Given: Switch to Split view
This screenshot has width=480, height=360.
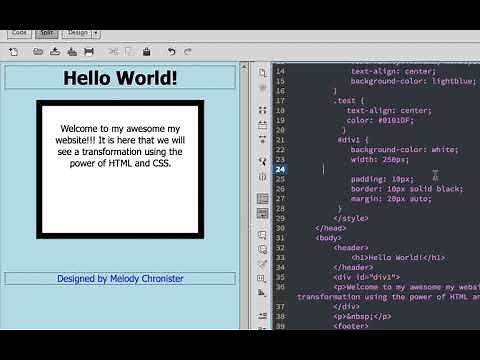Looking at the screenshot, I should click(47, 33).
